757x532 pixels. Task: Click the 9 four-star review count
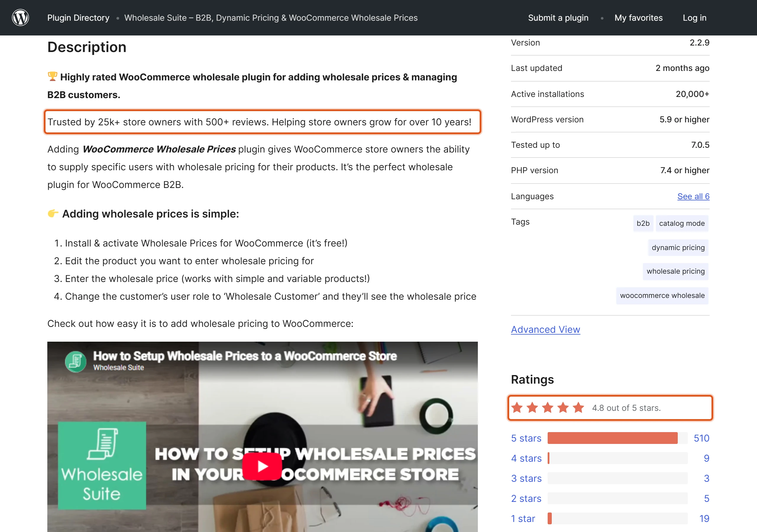(x=706, y=458)
